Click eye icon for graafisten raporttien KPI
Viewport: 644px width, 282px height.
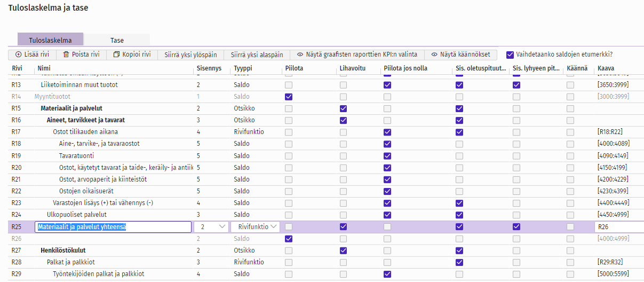[x=300, y=54]
